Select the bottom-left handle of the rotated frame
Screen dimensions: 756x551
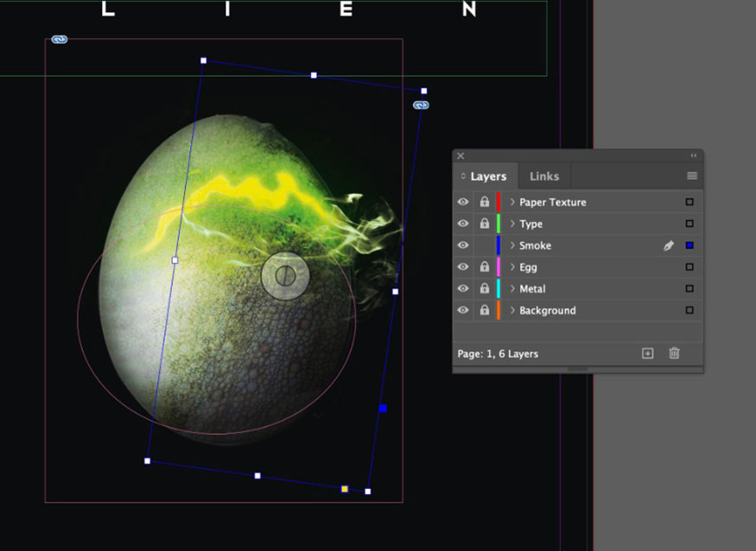148,461
